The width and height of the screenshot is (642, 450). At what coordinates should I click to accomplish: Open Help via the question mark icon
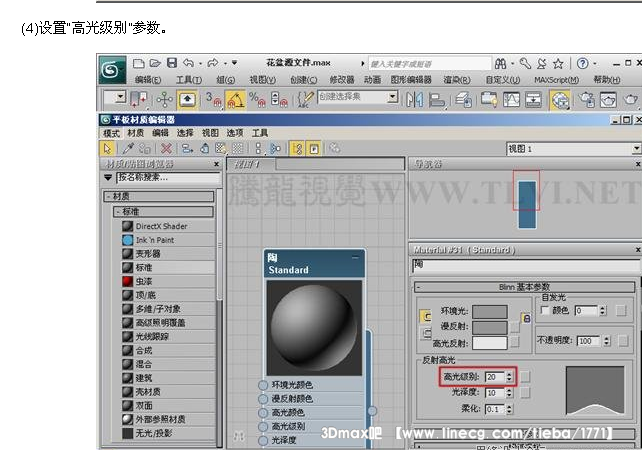[x=582, y=63]
